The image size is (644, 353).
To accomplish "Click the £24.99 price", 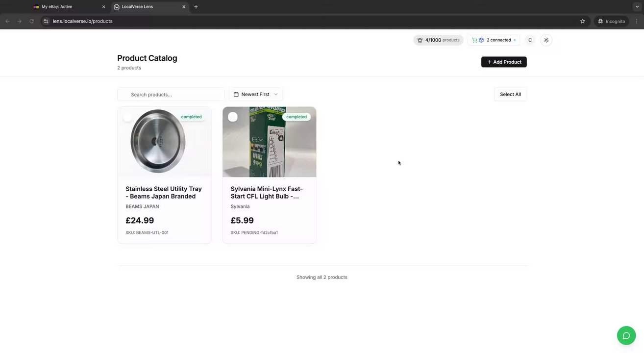I will [x=140, y=221].
